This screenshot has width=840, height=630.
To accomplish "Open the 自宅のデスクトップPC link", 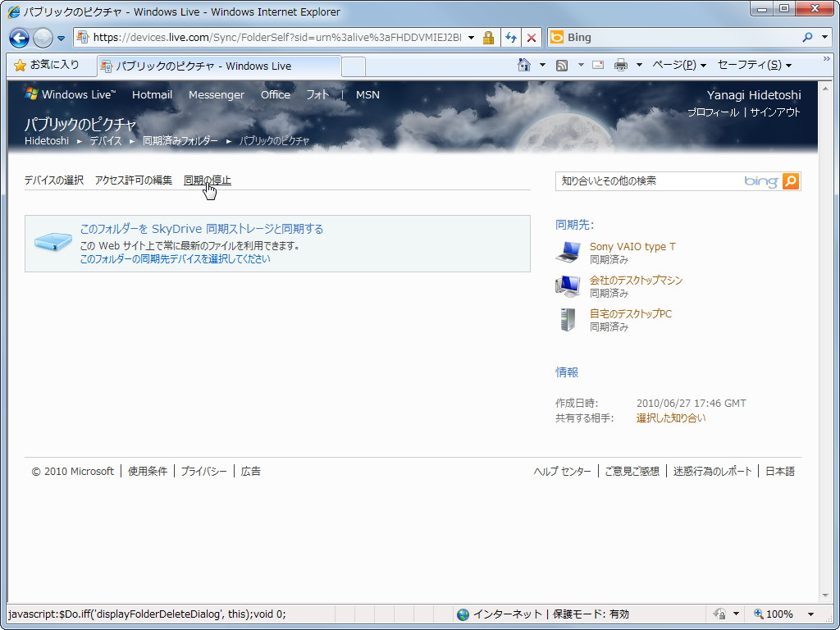I will 631,314.
